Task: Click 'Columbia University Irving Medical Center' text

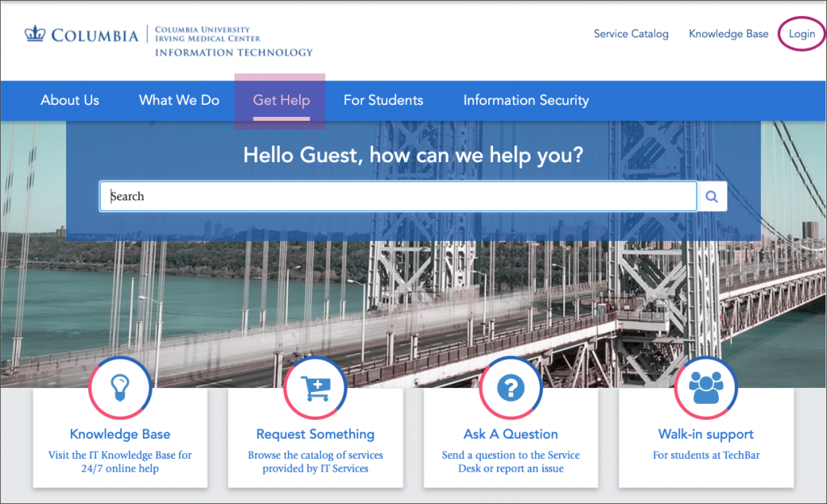Action: (208, 34)
